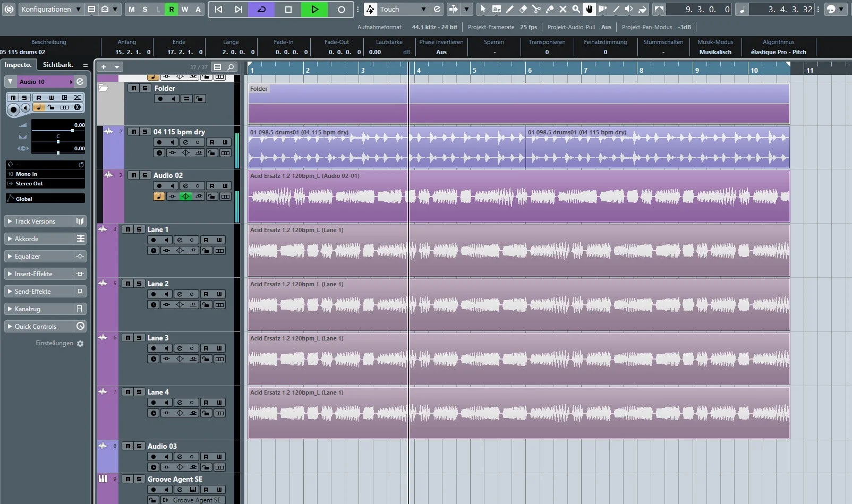The image size is (852, 504).
Task: Solo the Lane 3 track
Action: coord(139,338)
